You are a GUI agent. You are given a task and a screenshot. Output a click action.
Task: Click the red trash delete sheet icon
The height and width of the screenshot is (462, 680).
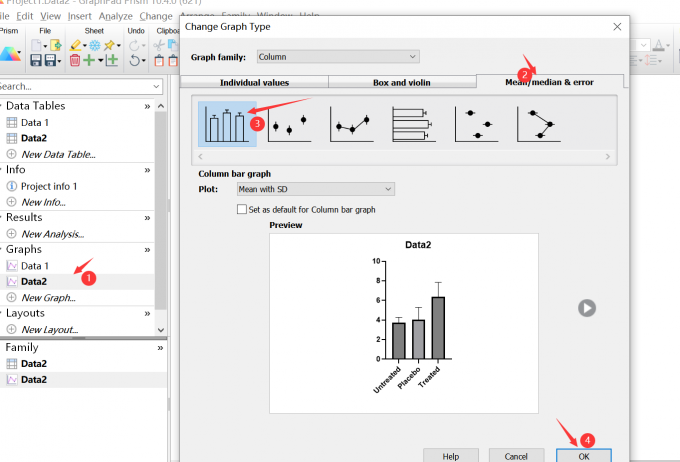click(x=75, y=60)
